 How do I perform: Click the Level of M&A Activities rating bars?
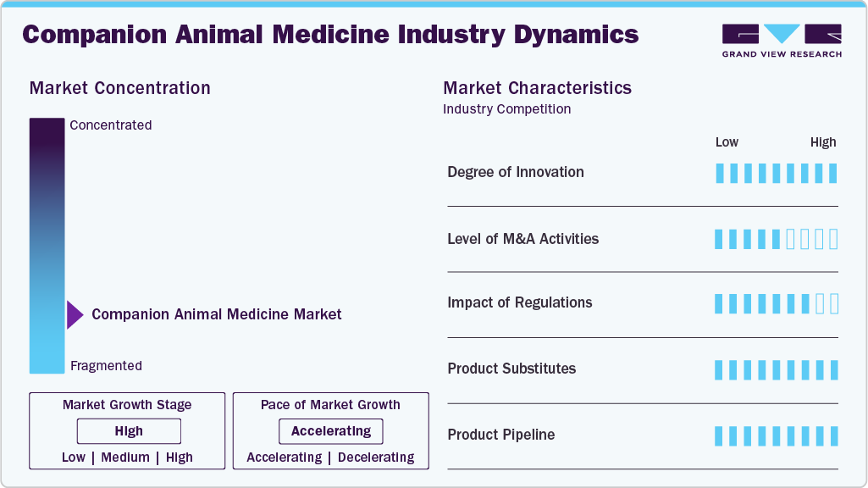click(x=776, y=239)
